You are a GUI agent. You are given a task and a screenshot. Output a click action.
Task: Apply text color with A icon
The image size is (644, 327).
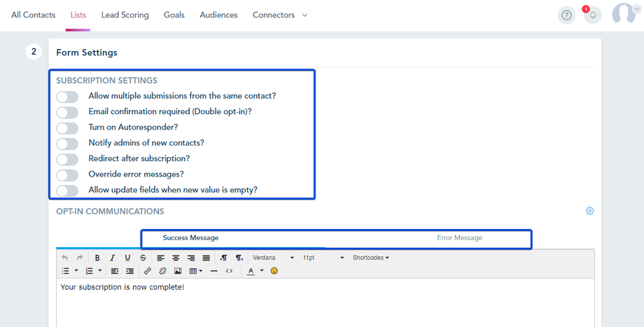(x=251, y=271)
